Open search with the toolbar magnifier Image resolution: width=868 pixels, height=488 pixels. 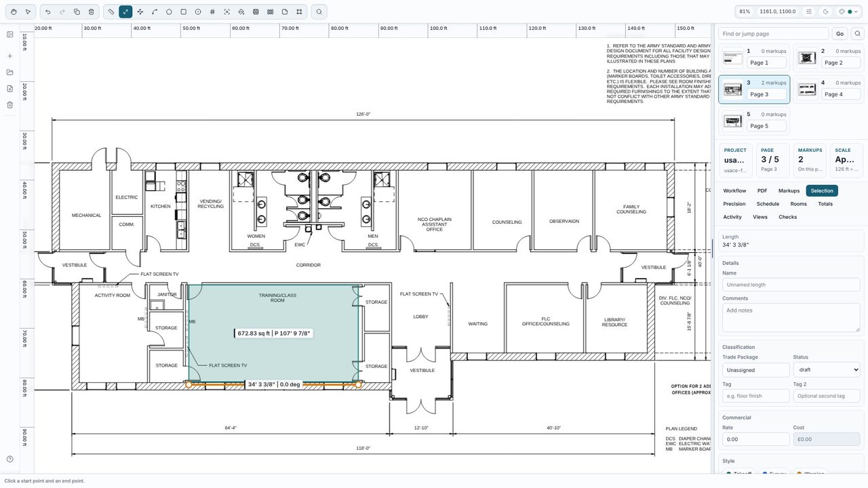click(x=319, y=12)
